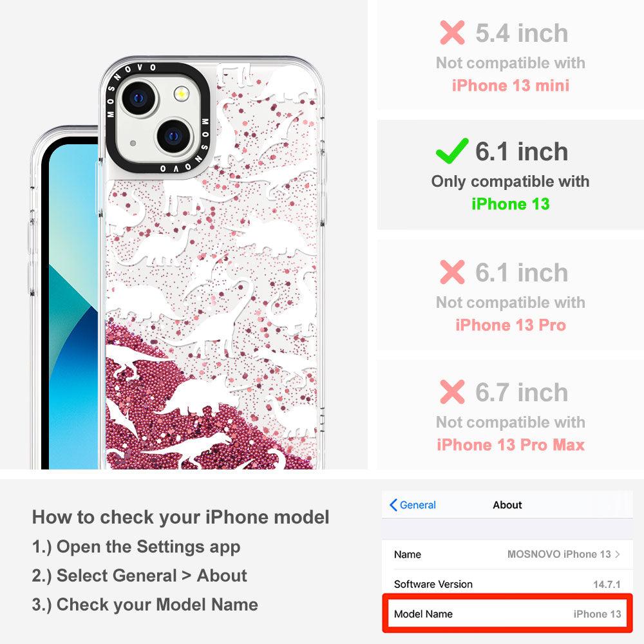This screenshot has height=644, width=644.
Task: Open the Name row chevron for MOSNOVO iPhone 13
Action: 618,554
